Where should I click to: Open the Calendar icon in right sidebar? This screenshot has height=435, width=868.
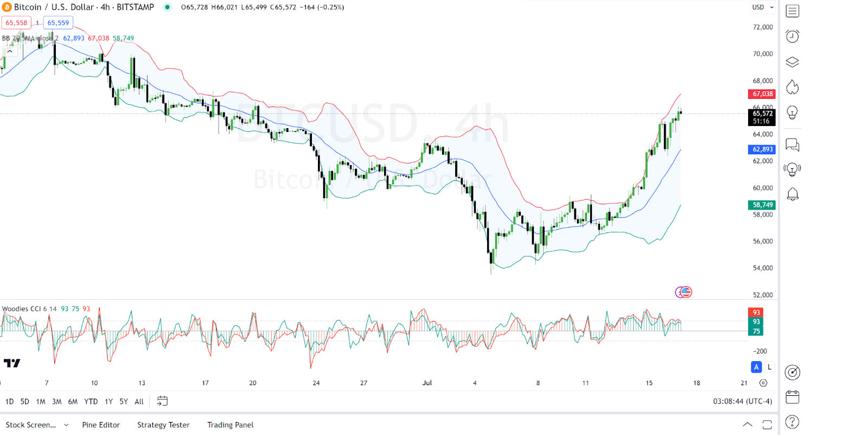[x=792, y=397]
